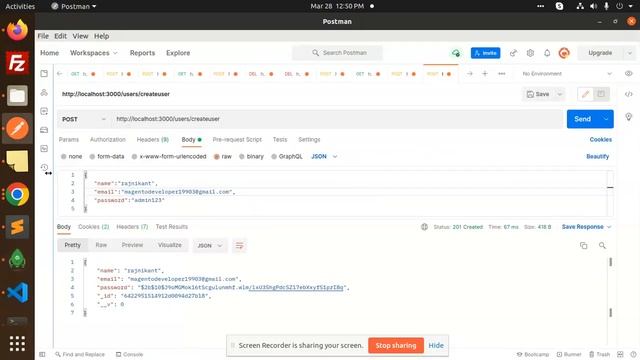Screen dimensions: 640x360
Task: Open Google Chrome from the dock
Action: click(17, 194)
